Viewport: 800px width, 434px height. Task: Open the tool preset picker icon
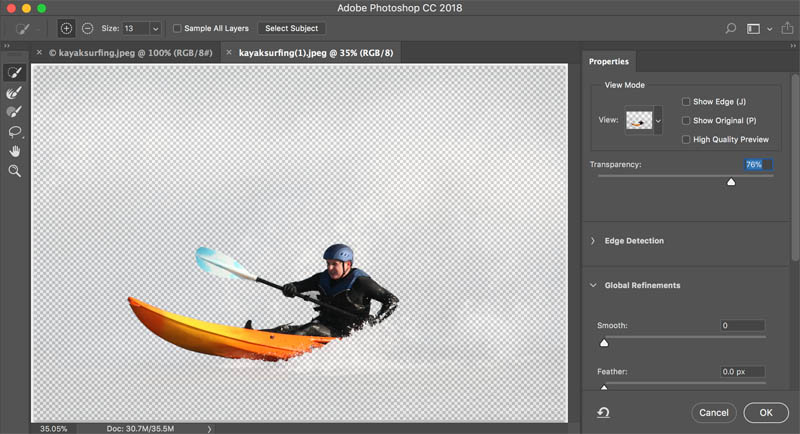click(x=22, y=29)
